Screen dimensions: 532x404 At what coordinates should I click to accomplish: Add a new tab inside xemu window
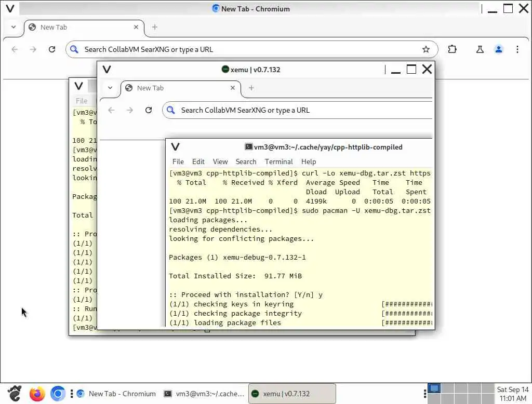251,88
